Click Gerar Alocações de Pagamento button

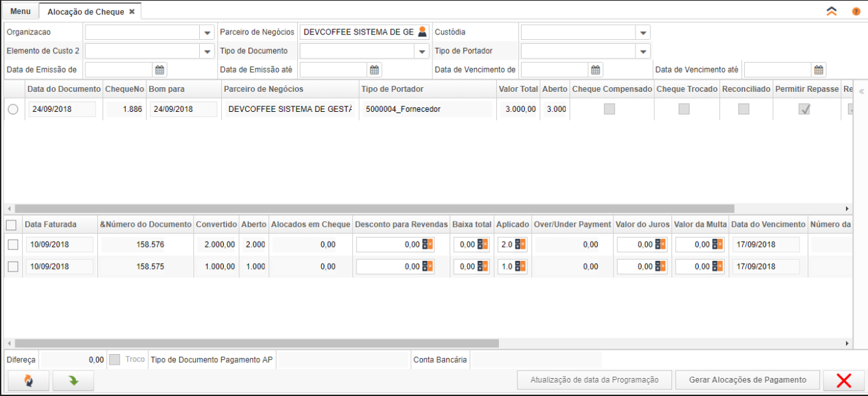(747, 380)
